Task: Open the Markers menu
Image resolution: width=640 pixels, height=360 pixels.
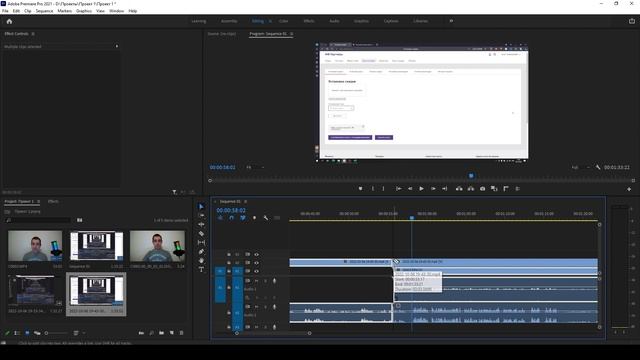Action: [64, 11]
